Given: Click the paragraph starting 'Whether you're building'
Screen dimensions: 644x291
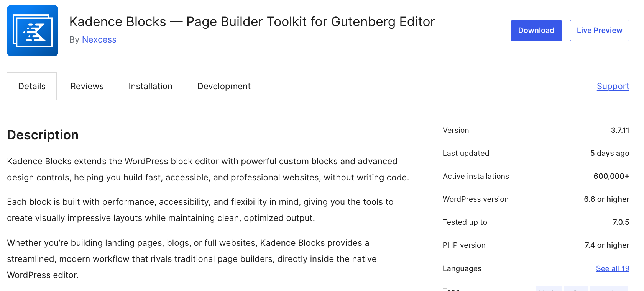Looking at the screenshot, I should point(192,259).
